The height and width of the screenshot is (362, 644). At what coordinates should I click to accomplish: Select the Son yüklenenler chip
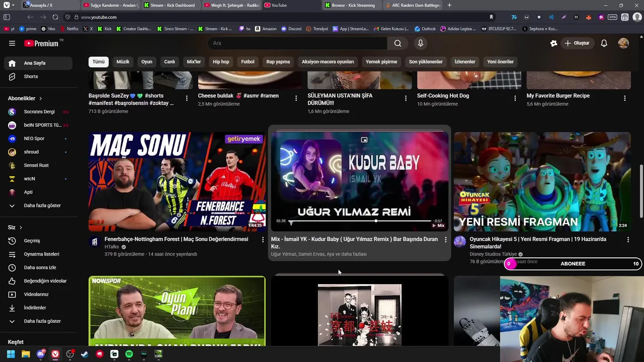[x=426, y=62]
